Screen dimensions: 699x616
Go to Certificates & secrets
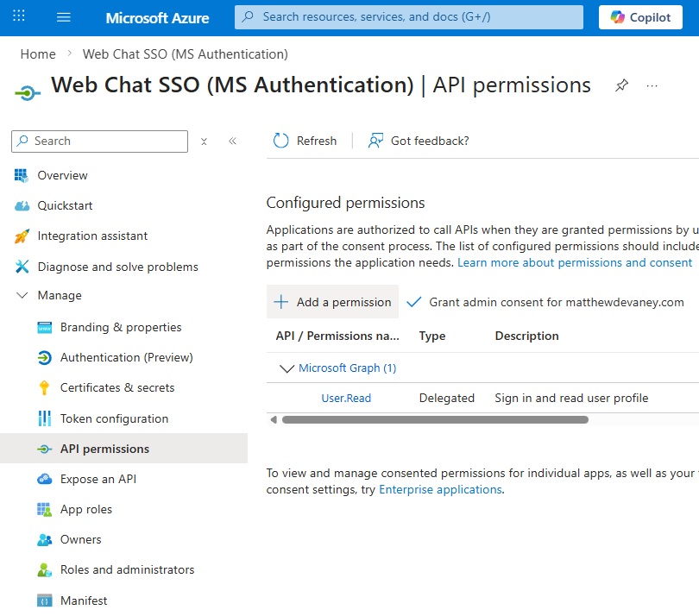point(117,387)
